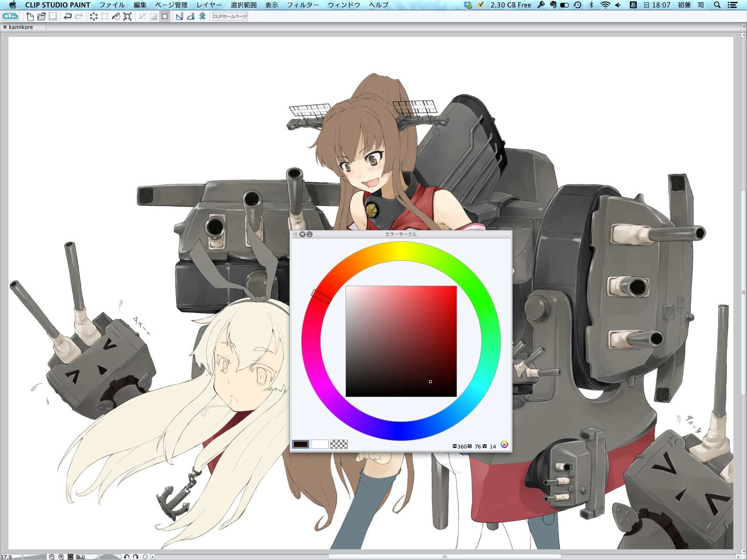747x560 pixels.
Task: Open an existing file
Action: tap(42, 16)
